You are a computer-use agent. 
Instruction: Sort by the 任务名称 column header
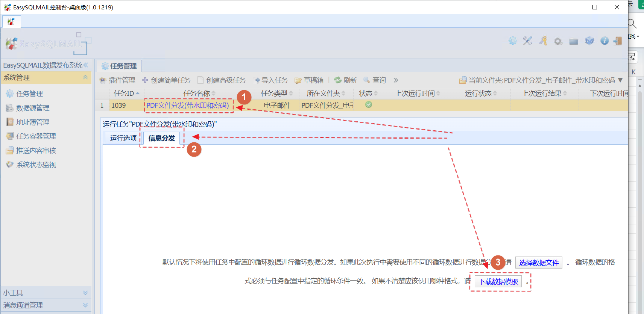point(199,93)
